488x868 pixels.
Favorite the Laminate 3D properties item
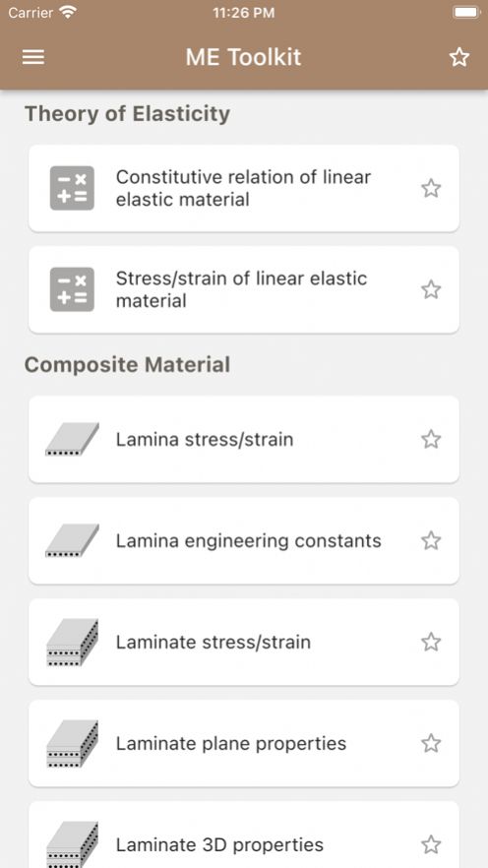coord(431,844)
